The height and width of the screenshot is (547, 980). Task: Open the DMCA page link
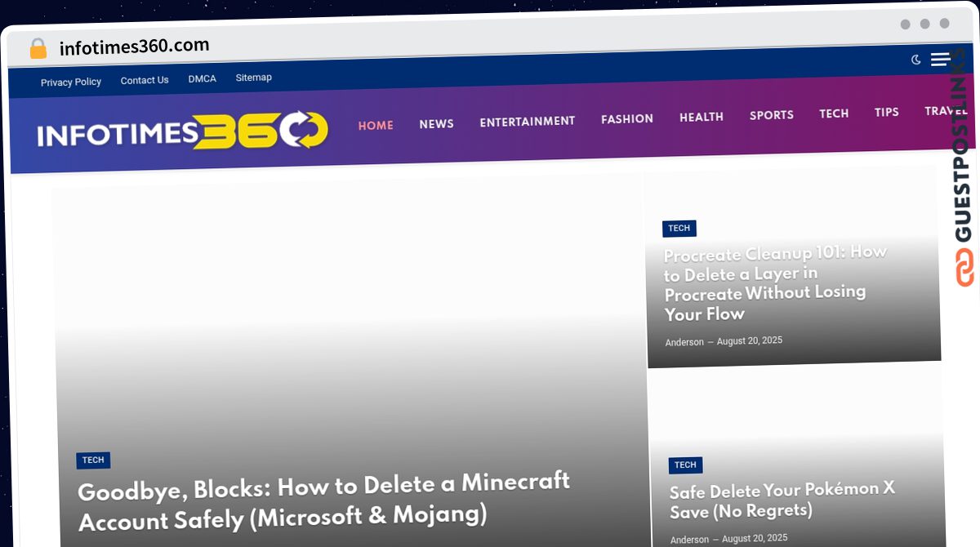(x=202, y=79)
